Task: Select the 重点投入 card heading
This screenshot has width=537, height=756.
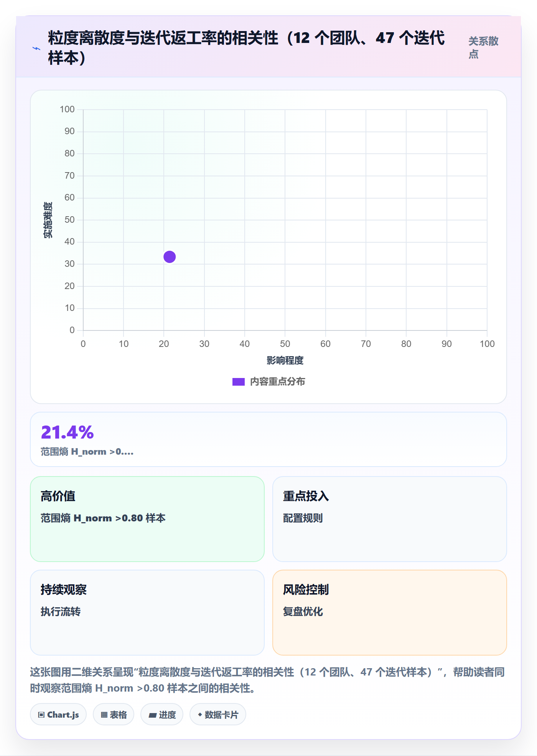Action: pyautogui.click(x=306, y=496)
